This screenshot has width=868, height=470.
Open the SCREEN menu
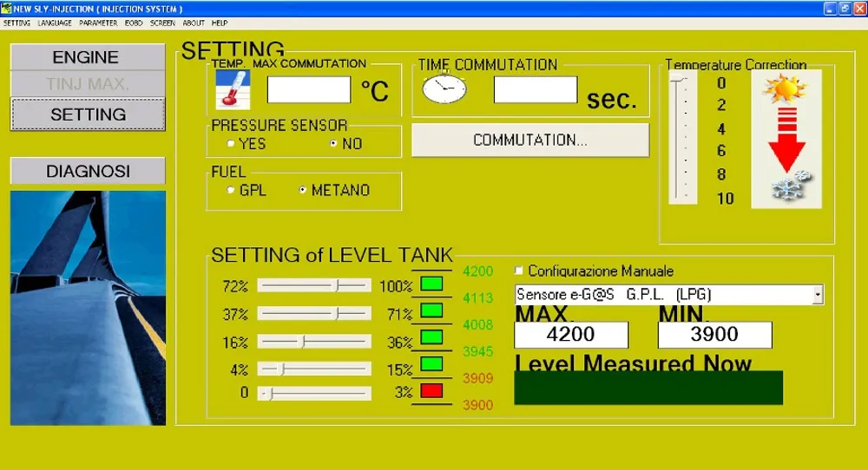[x=162, y=23]
